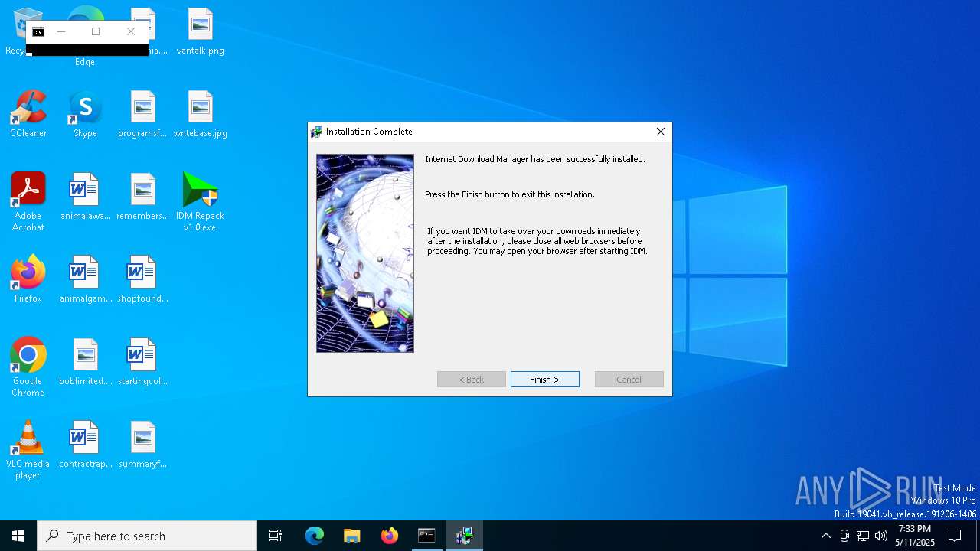Select the Adobe Acrobat desktop icon

point(28,202)
